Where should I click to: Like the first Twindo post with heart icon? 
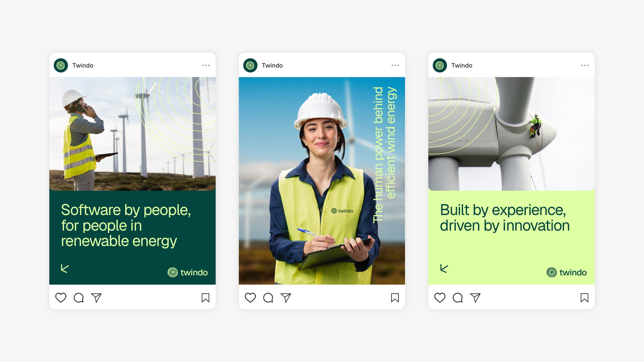61,298
